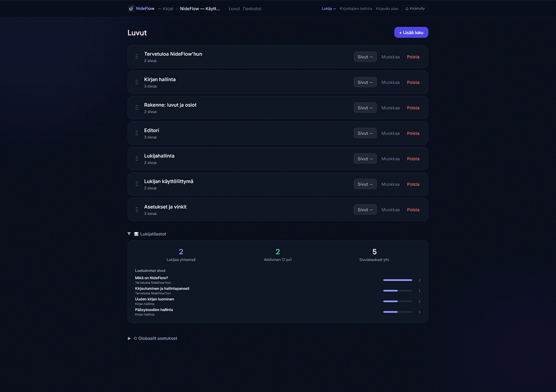Click the gear icon beside Globaalit asetukset
This screenshot has height=392, width=556.
pyautogui.click(x=135, y=338)
